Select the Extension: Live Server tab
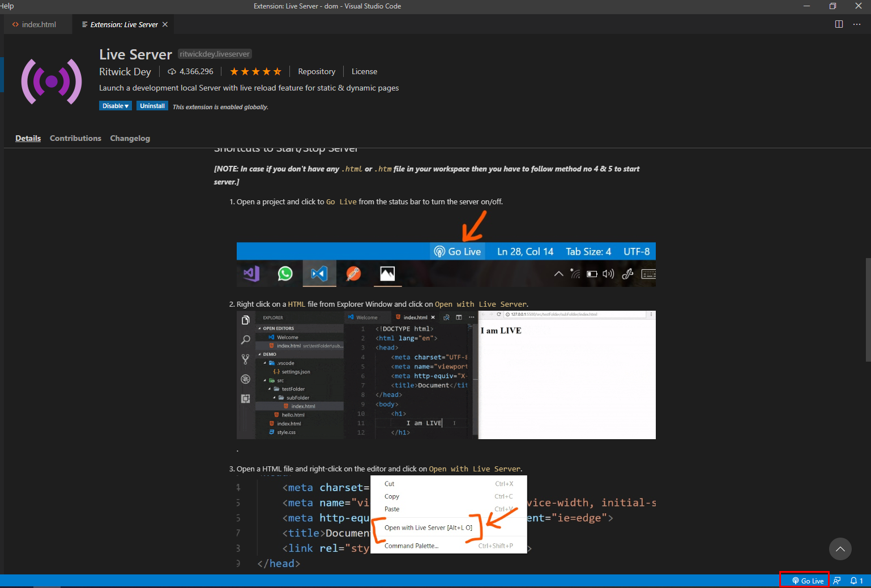This screenshot has width=871, height=588. tap(123, 24)
